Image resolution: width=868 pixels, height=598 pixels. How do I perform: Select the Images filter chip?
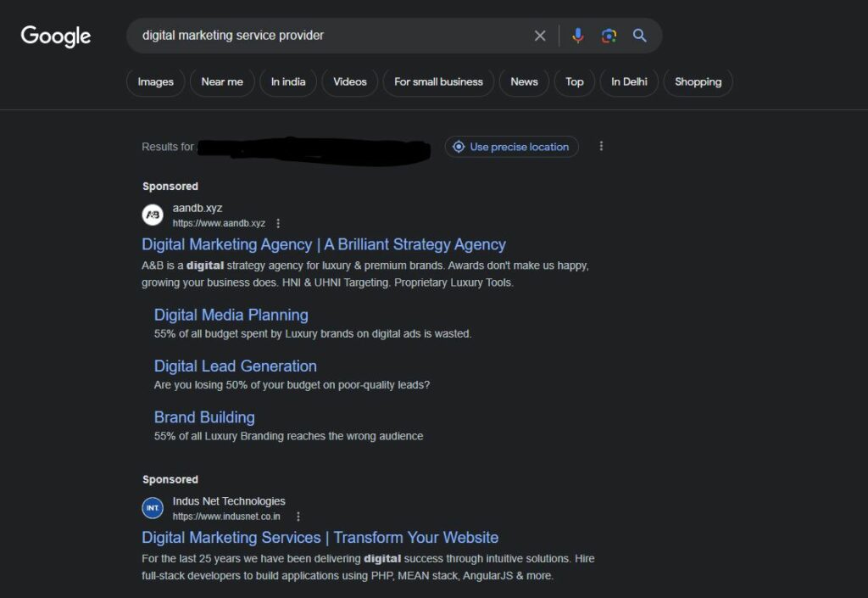pos(156,82)
